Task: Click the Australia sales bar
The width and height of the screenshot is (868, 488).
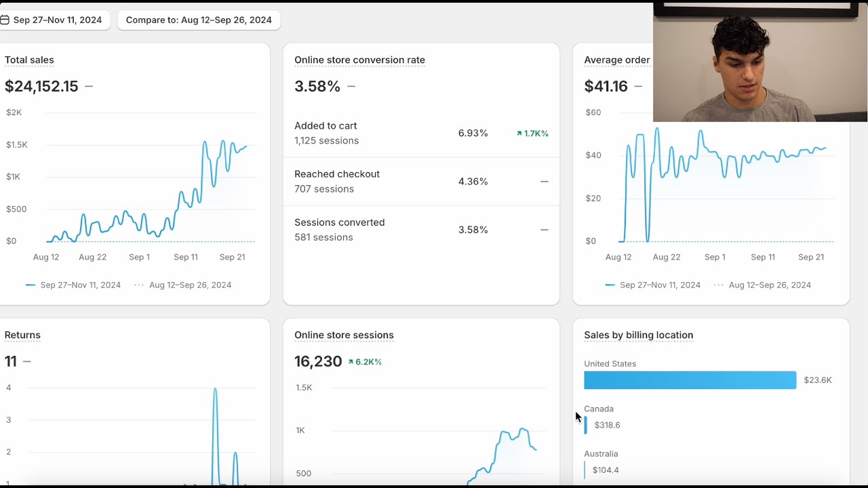Action: (x=585, y=470)
